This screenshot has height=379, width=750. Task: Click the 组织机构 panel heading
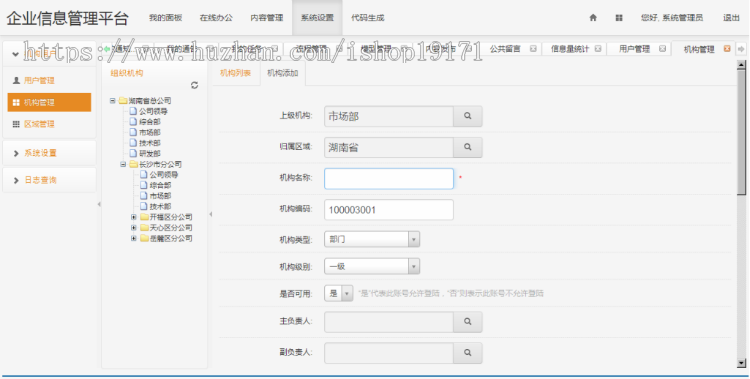coord(127,73)
